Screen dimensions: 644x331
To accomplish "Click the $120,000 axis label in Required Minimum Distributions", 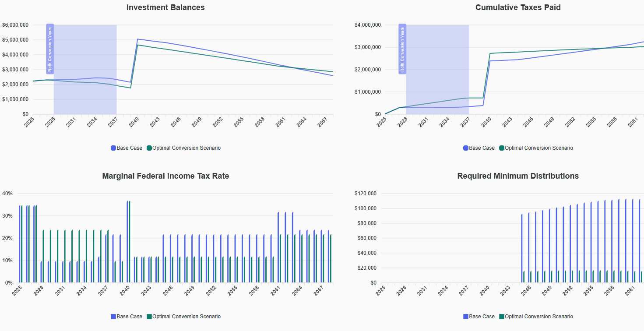I will click(x=365, y=194).
